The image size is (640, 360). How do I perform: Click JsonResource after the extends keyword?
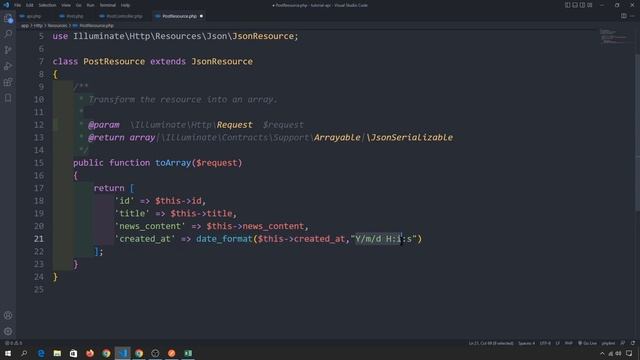222,62
